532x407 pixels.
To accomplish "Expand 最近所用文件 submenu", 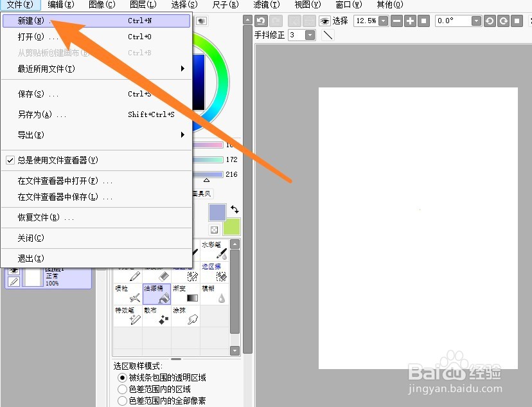I will point(96,69).
